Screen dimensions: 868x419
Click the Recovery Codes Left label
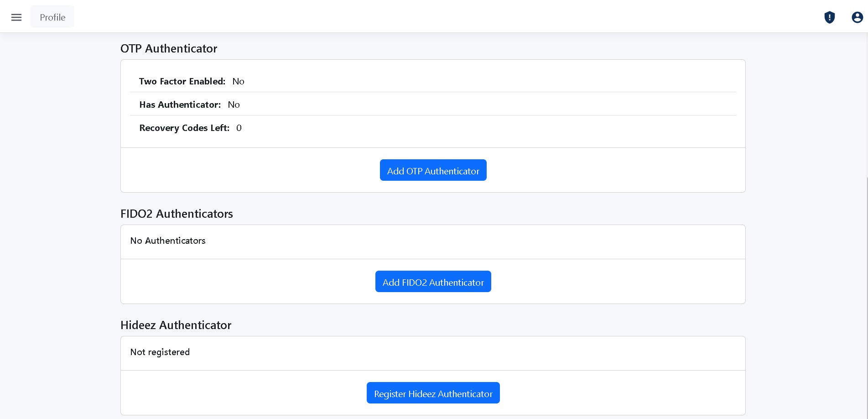[184, 128]
